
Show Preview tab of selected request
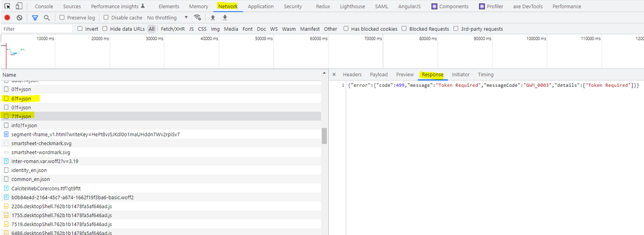pyautogui.click(x=405, y=75)
